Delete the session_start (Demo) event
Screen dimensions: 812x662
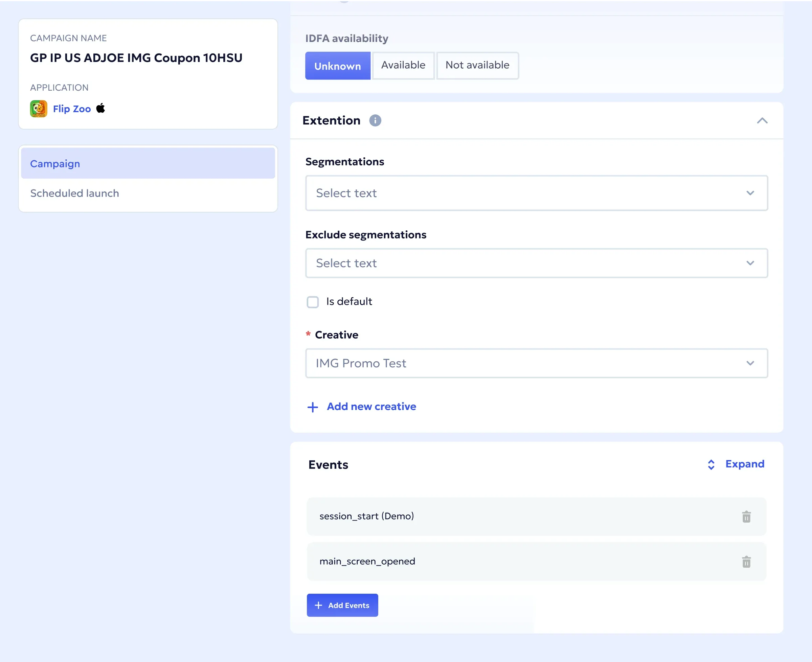(x=746, y=517)
